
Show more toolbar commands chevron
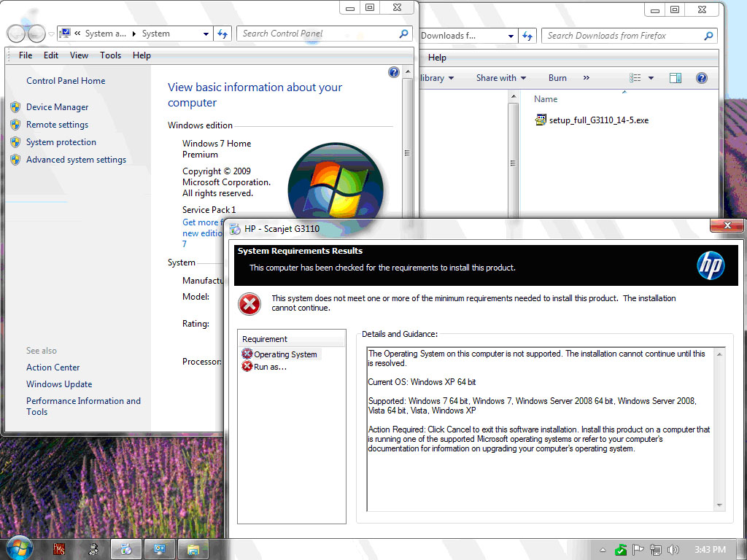click(587, 78)
